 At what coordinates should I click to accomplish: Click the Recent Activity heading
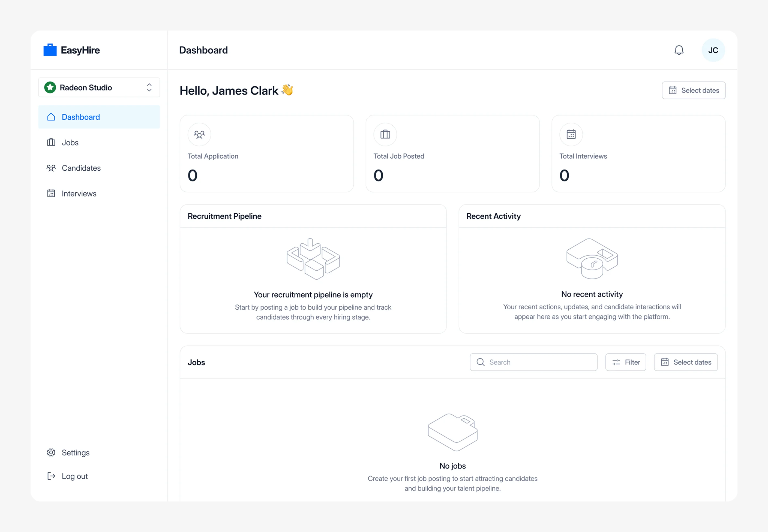click(494, 216)
